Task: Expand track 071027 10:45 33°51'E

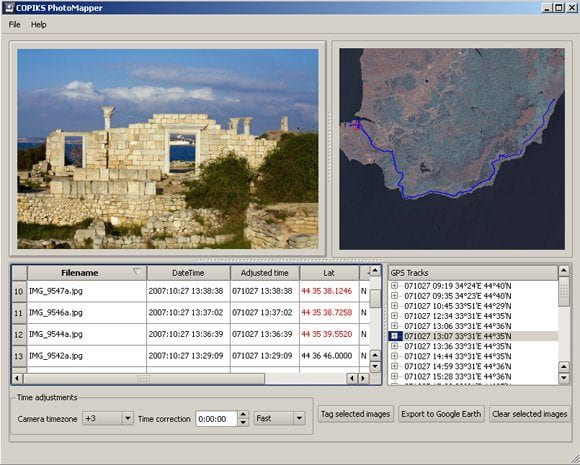Action: tap(394, 306)
